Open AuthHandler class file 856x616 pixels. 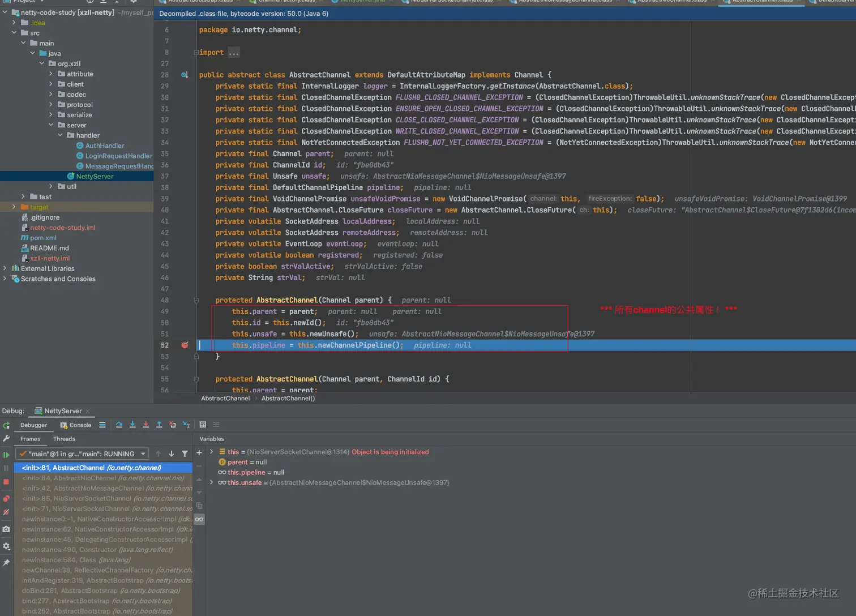tap(105, 146)
